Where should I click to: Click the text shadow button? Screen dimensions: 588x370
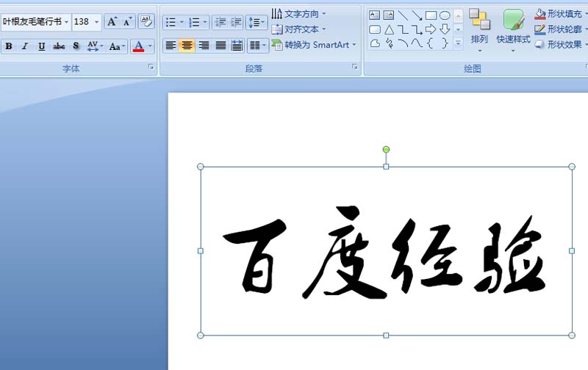(x=76, y=46)
